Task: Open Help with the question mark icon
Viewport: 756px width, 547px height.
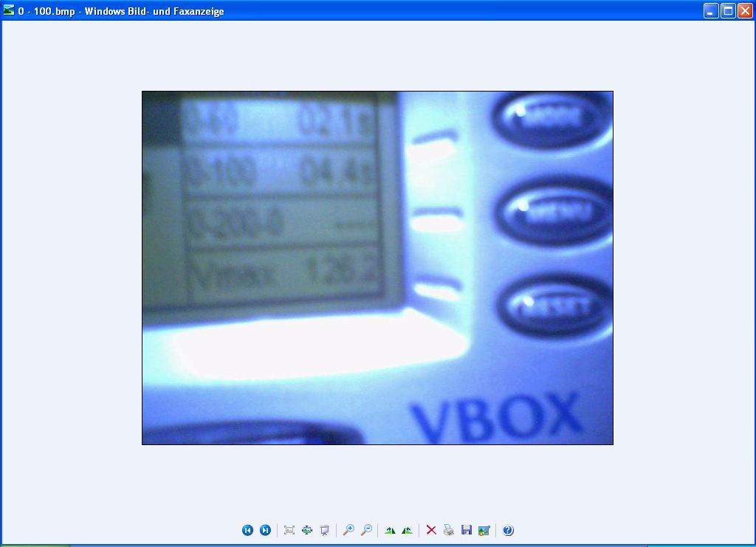Action: (508, 530)
